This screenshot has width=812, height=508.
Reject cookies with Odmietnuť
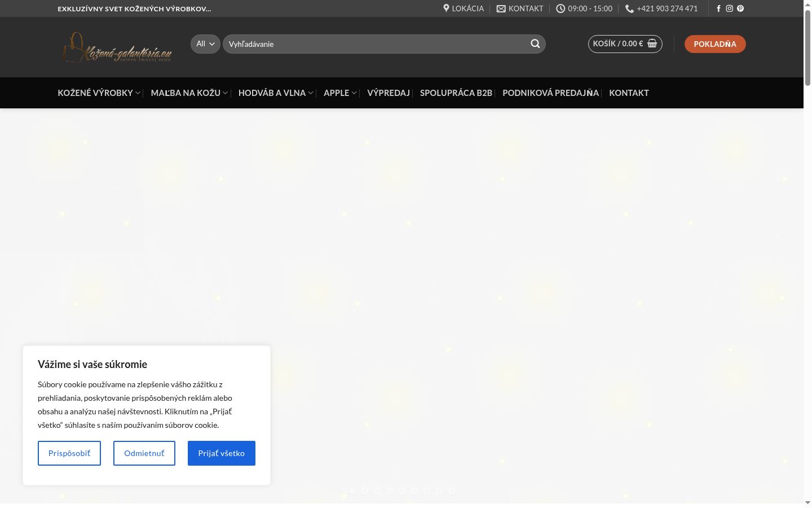point(144,453)
